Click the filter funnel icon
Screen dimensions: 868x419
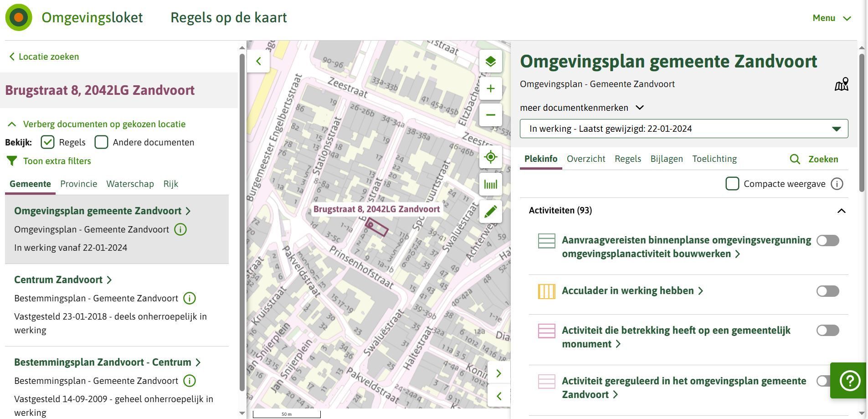coord(12,161)
